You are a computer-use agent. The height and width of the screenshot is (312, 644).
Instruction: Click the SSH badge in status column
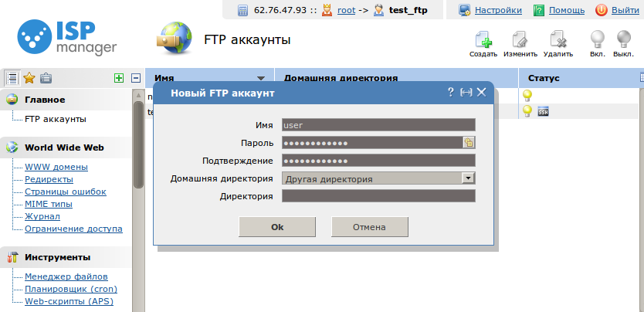pos(543,111)
